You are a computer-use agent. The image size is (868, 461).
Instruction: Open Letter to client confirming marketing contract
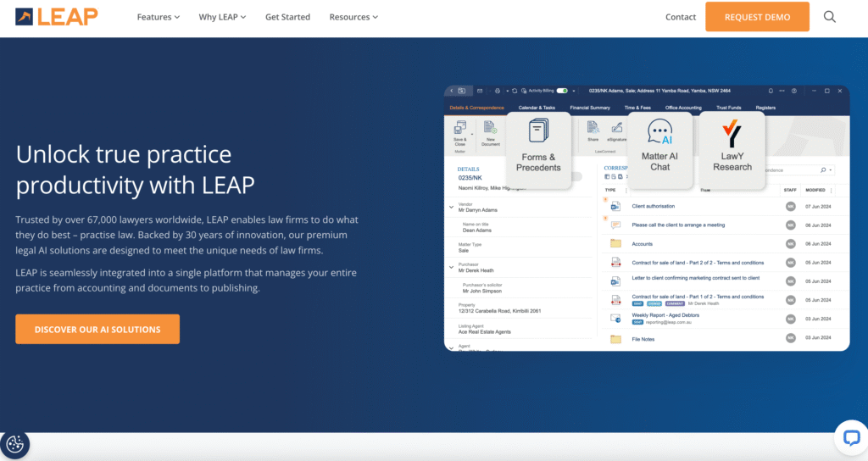696,278
